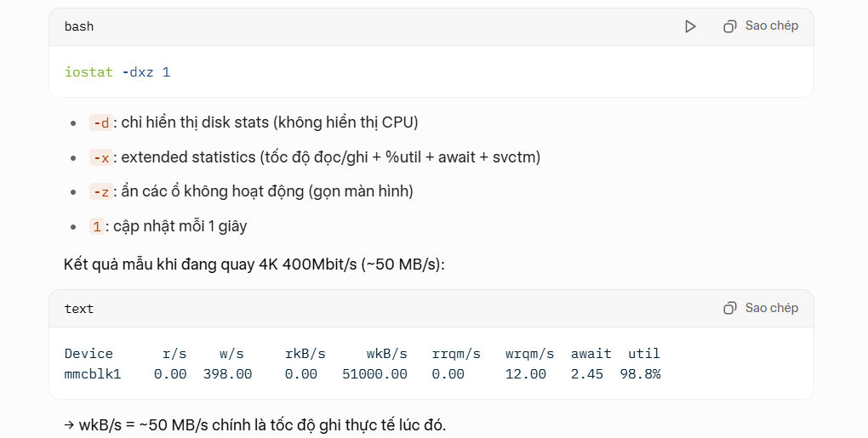Screen dimensions: 868x438
Task: Click the -z inline code chip
Action: tap(100, 191)
